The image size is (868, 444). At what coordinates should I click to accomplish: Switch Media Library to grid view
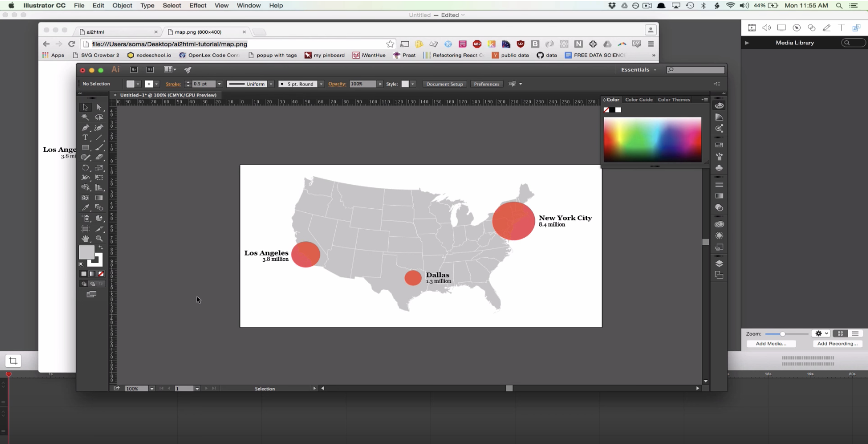[840, 334]
